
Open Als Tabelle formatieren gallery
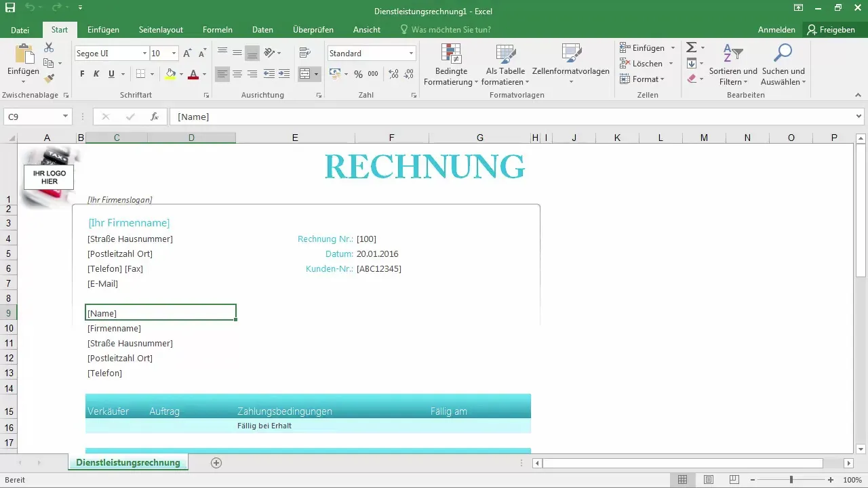(505, 64)
